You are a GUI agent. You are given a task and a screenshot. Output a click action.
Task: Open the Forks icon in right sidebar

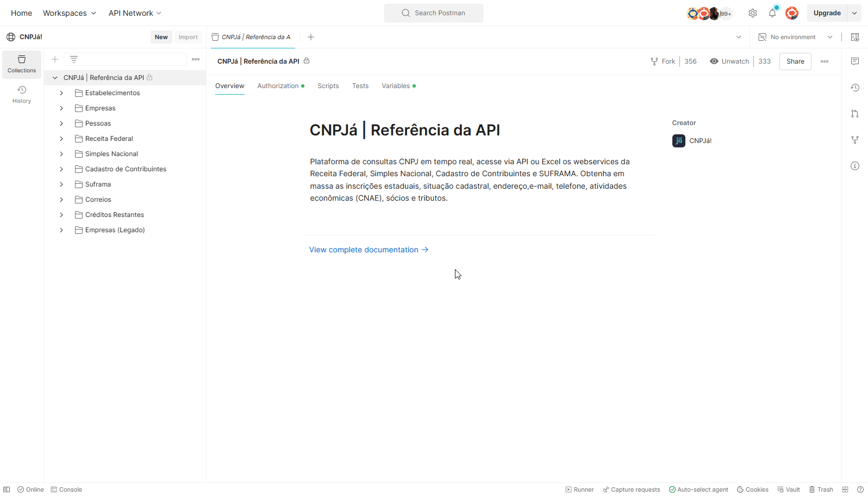[x=855, y=140]
